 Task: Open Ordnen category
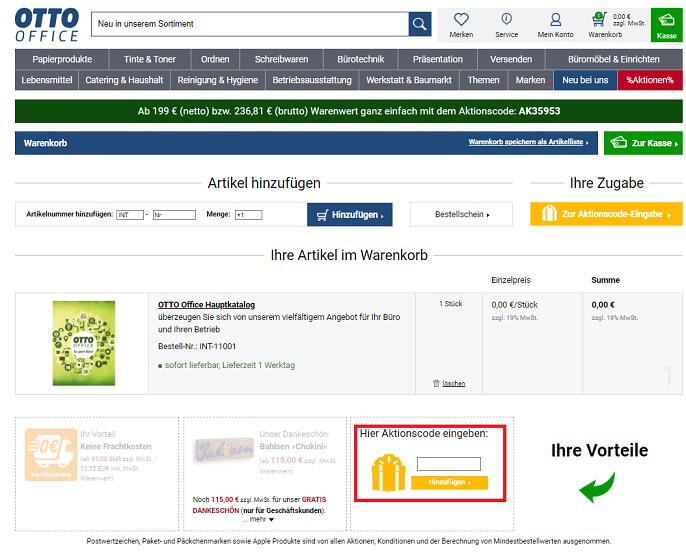click(x=215, y=59)
